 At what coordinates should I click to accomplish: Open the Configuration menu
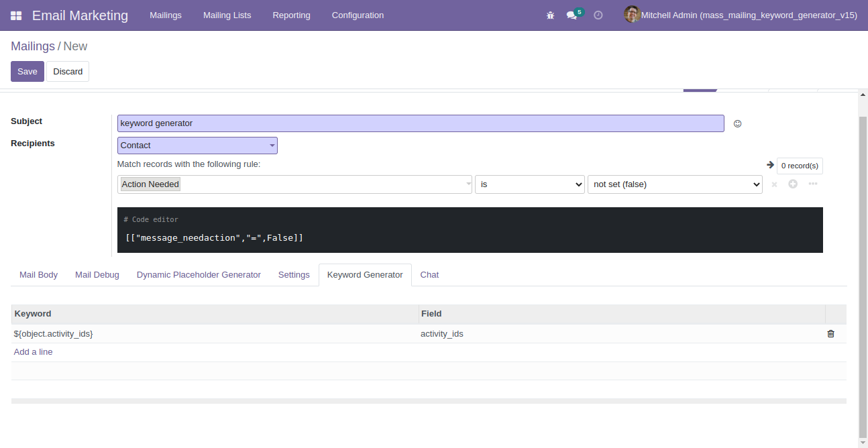(358, 15)
